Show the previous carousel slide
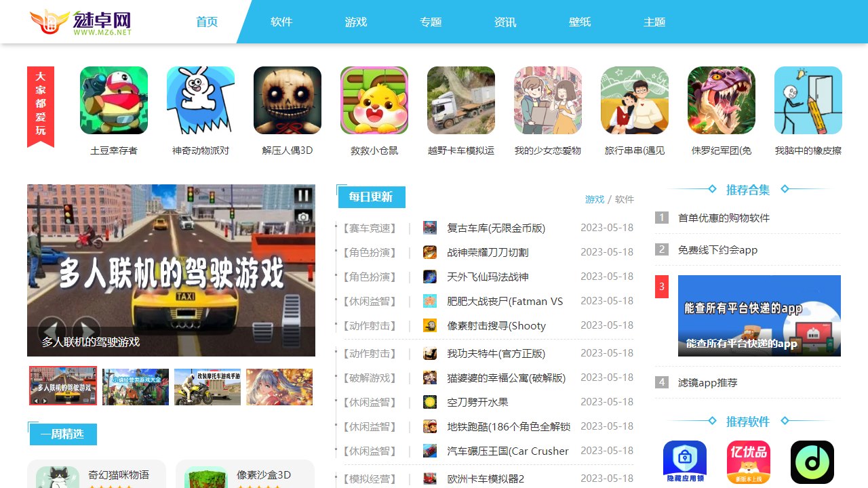The width and height of the screenshot is (868, 488). tap(52, 331)
